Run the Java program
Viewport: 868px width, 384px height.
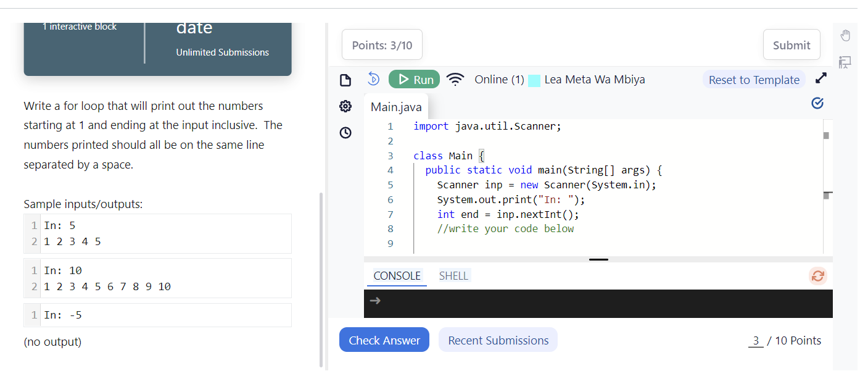(414, 79)
